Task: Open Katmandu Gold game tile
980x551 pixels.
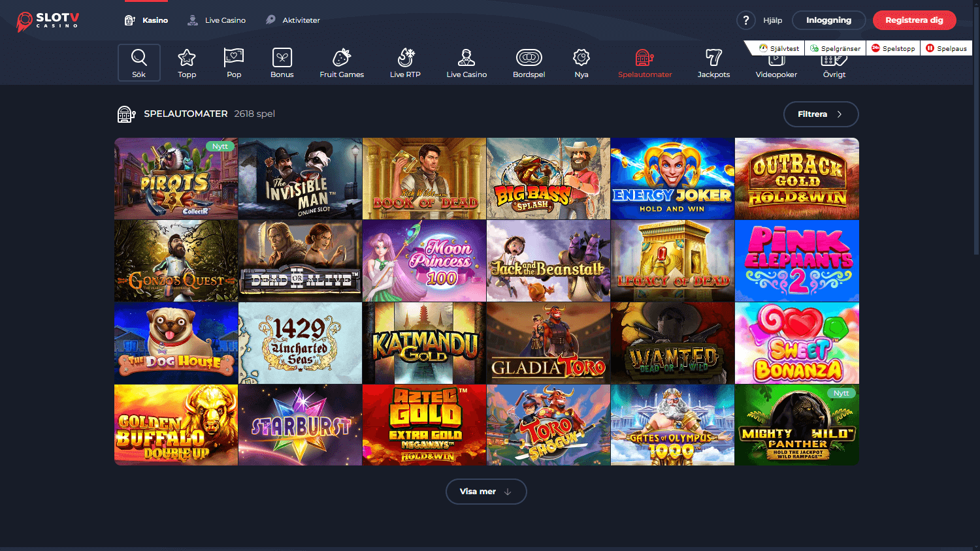Action: pos(424,343)
